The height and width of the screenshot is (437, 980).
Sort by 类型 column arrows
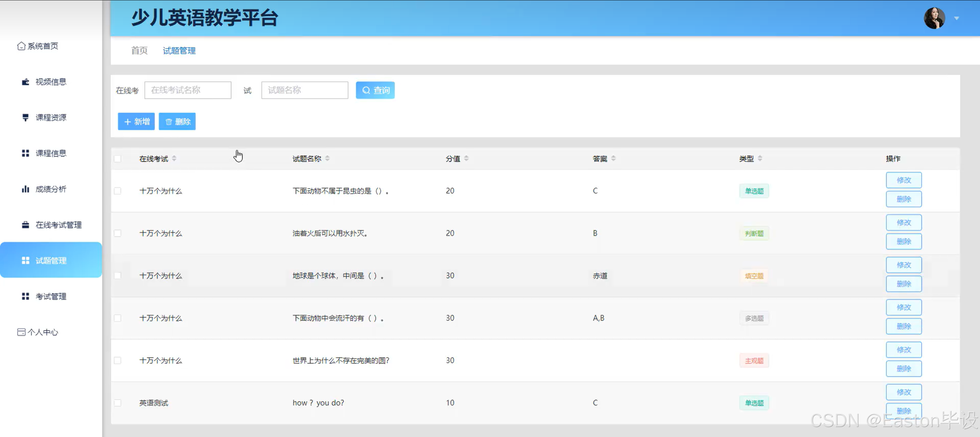click(x=760, y=158)
